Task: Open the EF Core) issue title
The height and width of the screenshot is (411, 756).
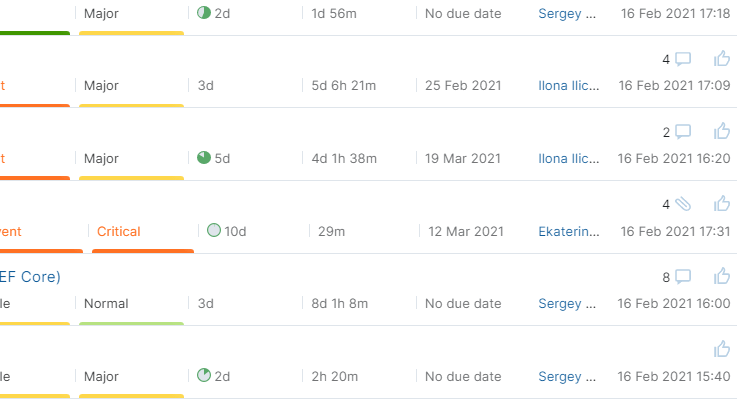Action: tap(30, 277)
